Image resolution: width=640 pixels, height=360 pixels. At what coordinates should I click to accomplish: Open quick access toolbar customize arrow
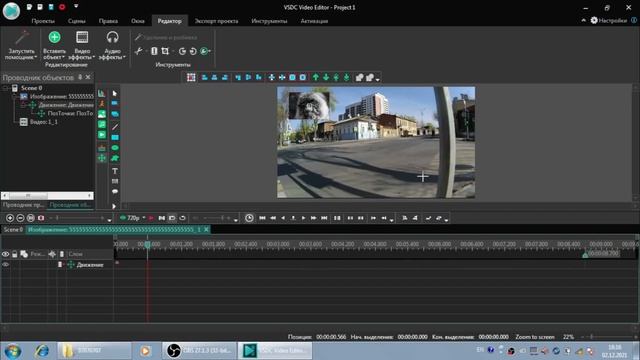point(76,7)
